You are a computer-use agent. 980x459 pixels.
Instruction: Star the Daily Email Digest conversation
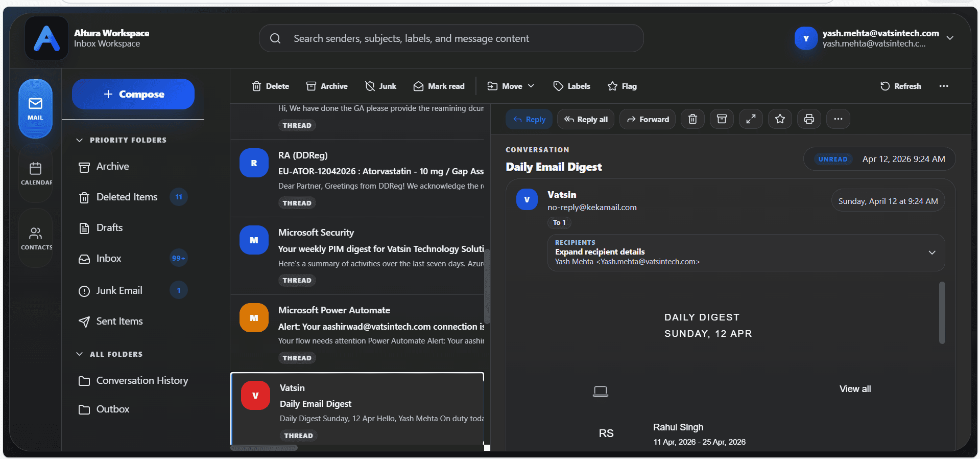coord(780,119)
